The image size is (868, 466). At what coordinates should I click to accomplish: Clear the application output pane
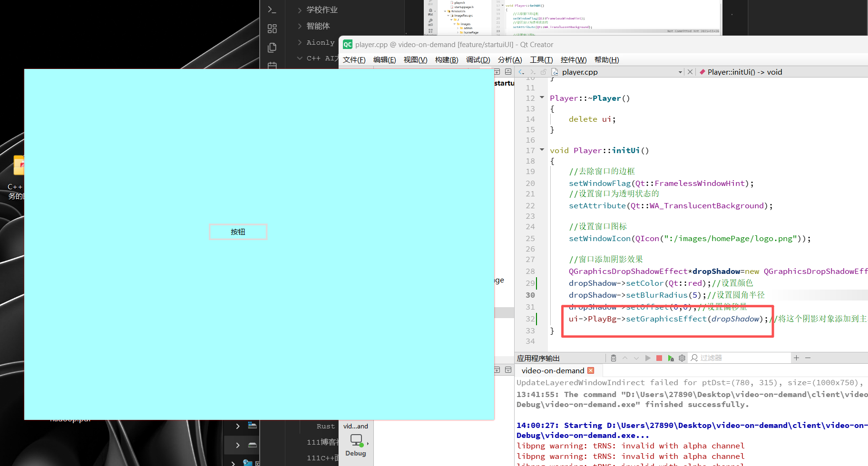pos(614,358)
